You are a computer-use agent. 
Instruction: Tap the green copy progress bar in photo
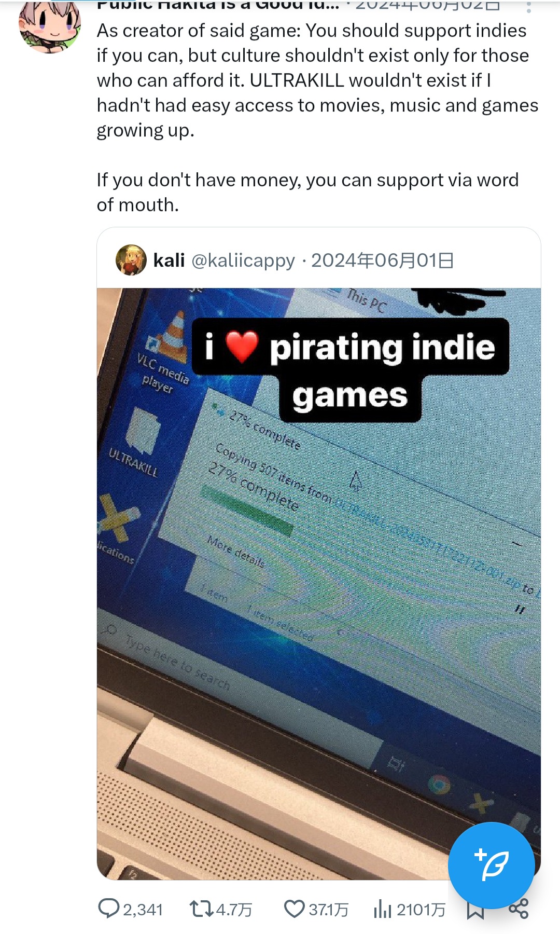[247, 510]
